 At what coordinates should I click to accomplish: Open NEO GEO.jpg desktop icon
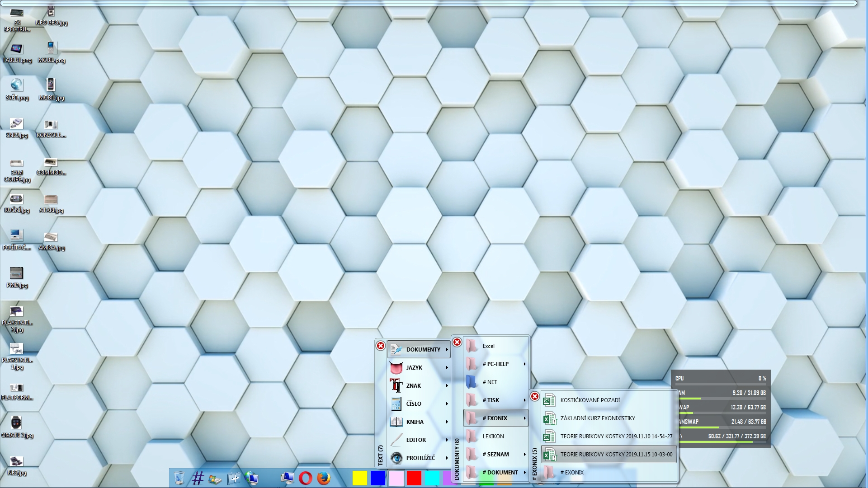[x=51, y=12]
